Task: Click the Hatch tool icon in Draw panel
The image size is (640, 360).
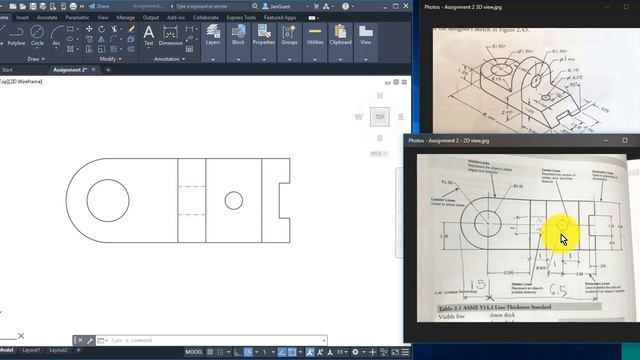Action: click(x=70, y=49)
